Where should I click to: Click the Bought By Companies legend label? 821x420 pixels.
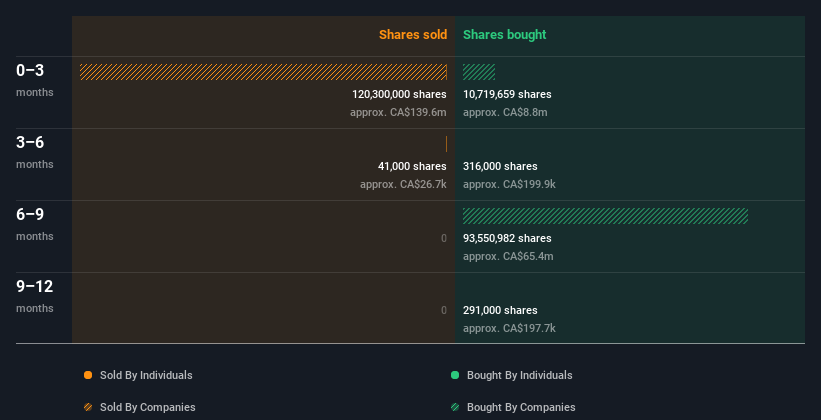click(521, 407)
